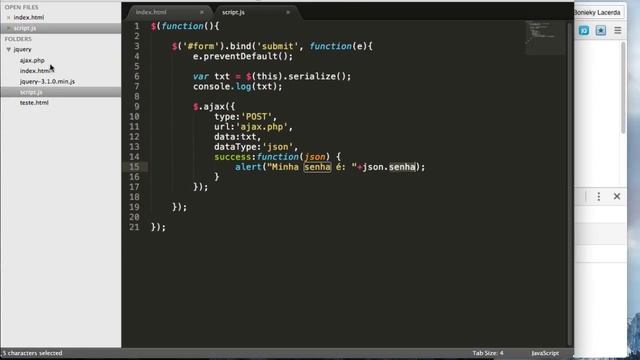Click the browser window vertical scrollbar
640x360 pixels.
(623, 88)
